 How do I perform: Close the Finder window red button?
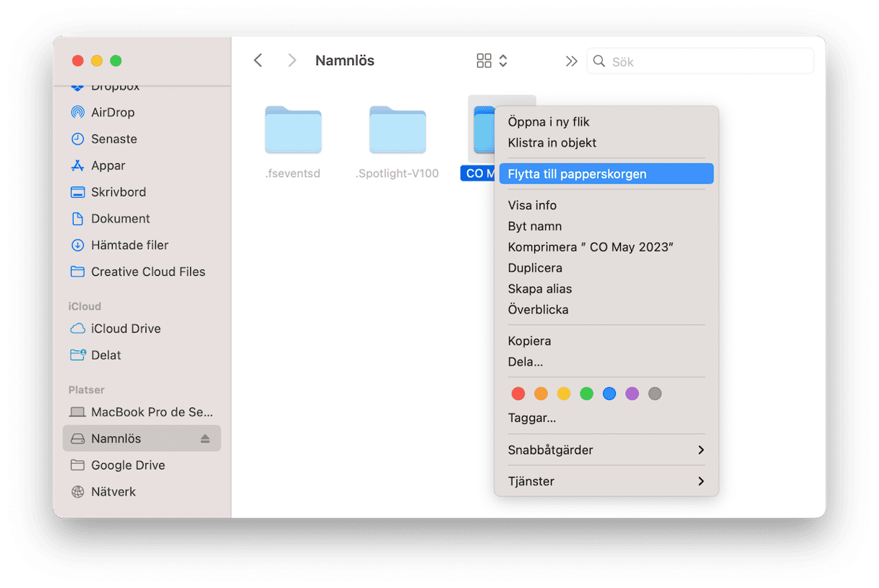(x=78, y=61)
